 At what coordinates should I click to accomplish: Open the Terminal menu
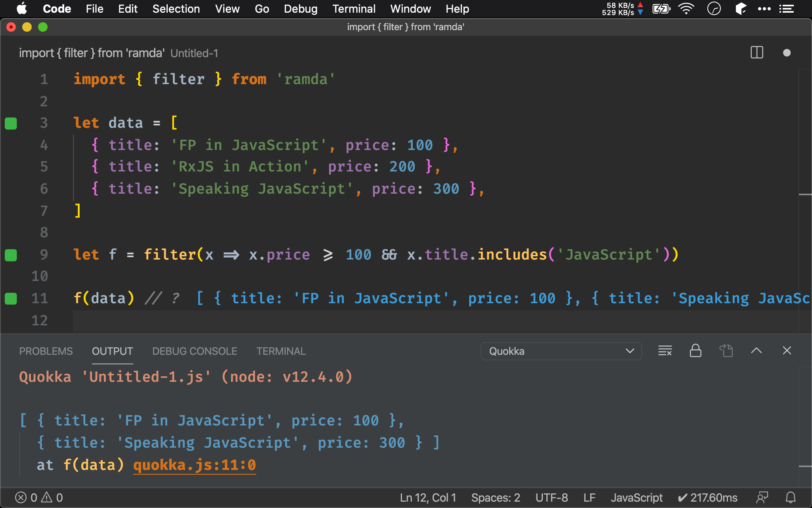354,9
